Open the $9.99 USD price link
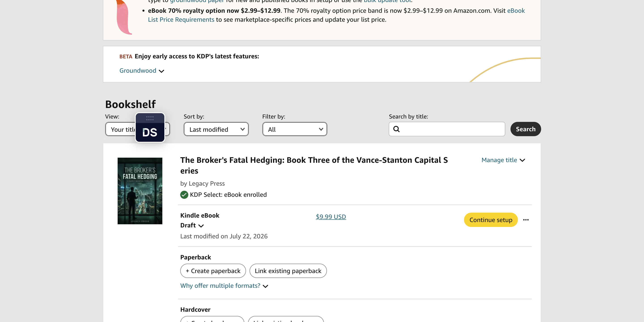Viewport: 644px width, 322px height. pyautogui.click(x=331, y=216)
